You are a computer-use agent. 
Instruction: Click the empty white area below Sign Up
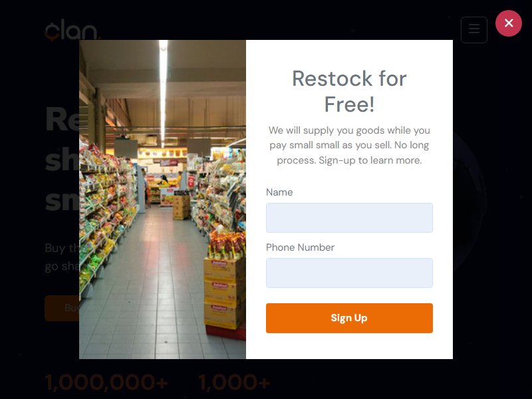pyautogui.click(x=349, y=346)
